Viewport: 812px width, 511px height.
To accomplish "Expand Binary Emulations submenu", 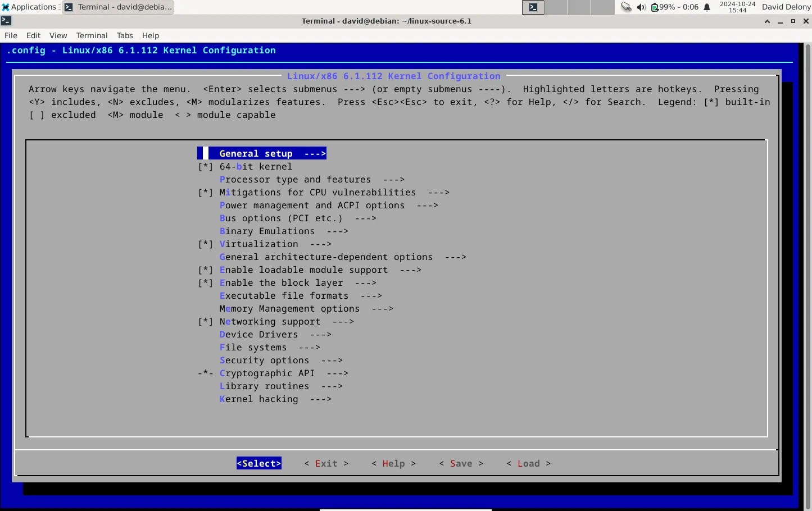I will (284, 231).
